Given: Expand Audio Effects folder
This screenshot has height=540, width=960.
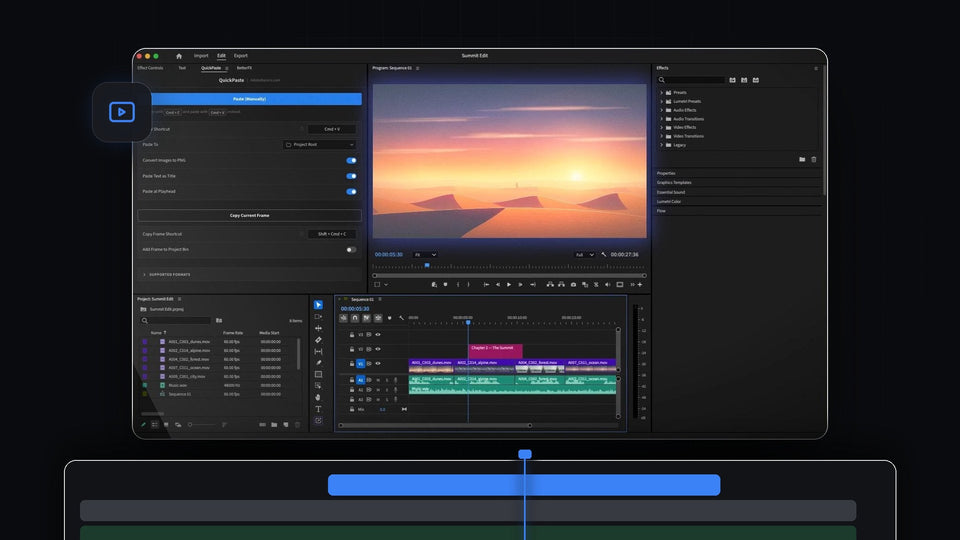Looking at the screenshot, I should tap(662, 110).
